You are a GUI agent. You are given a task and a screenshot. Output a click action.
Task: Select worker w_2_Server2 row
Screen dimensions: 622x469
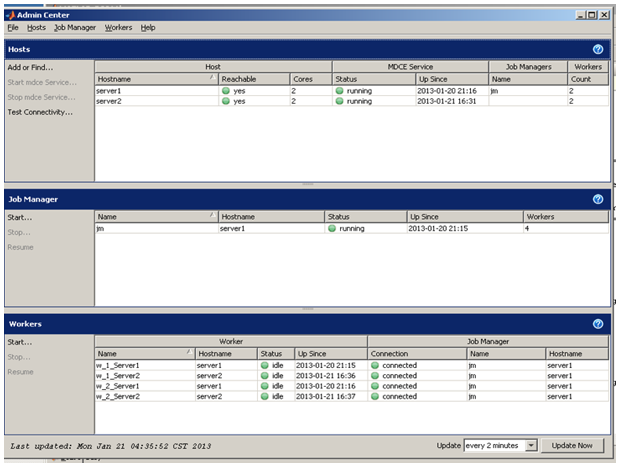352,396
